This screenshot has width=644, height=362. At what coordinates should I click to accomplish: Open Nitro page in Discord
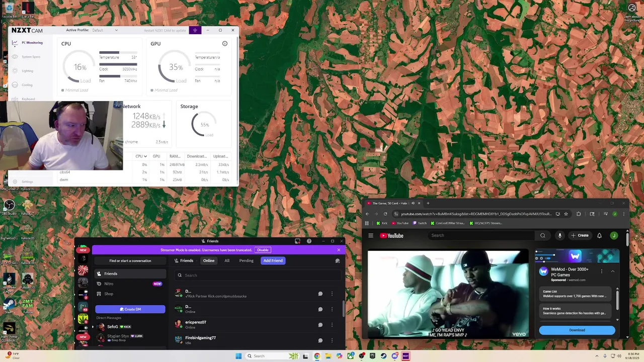(130, 284)
